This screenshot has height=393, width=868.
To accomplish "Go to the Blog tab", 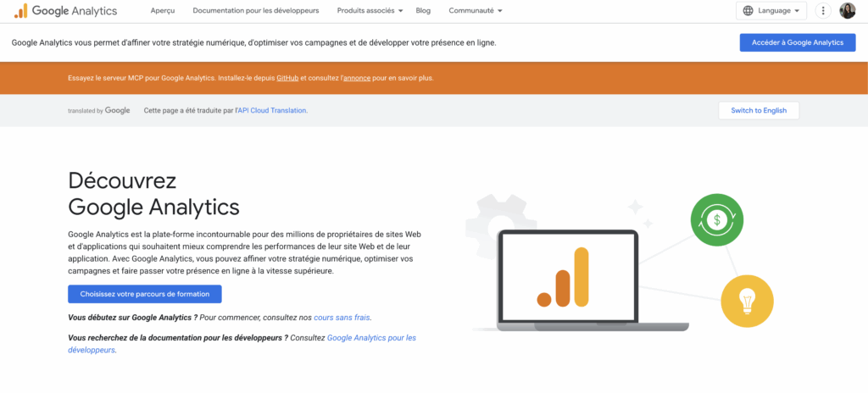I will pyautogui.click(x=423, y=10).
